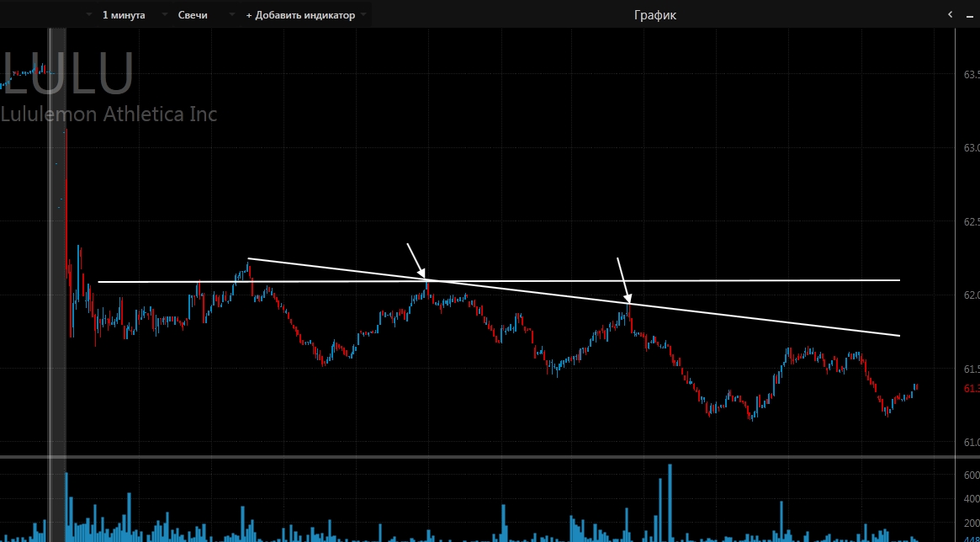The image size is (980, 542).
Task: Open the 1 минута timeframe dropdown
Action: pyautogui.click(x=123, y=15)
